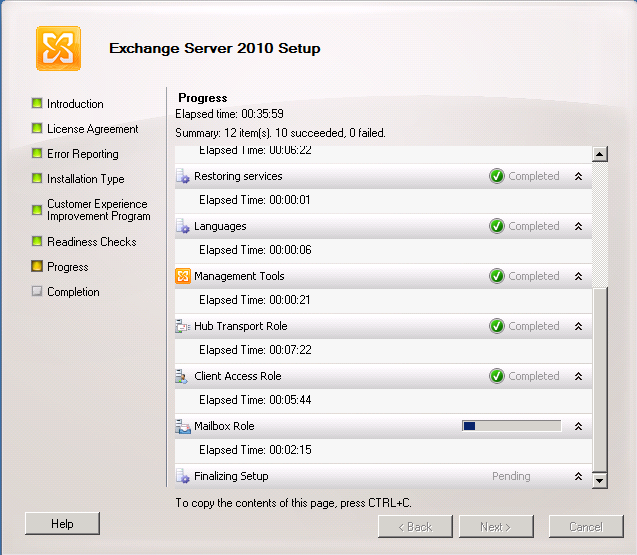The width and height of the screenshot is (637, 555).
Task: Click the Back button
Action: pos(415,527)
